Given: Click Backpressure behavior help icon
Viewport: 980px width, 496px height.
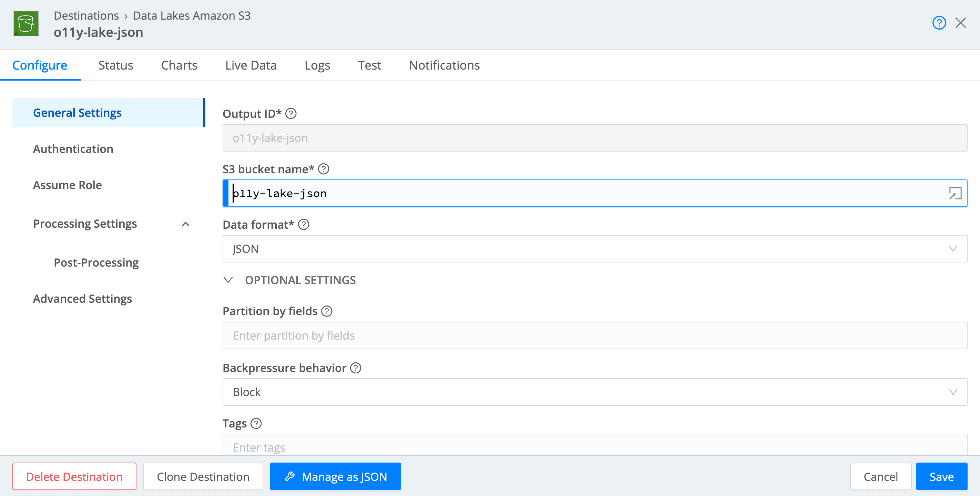Looking at the screenshot, I should (356, 368).
